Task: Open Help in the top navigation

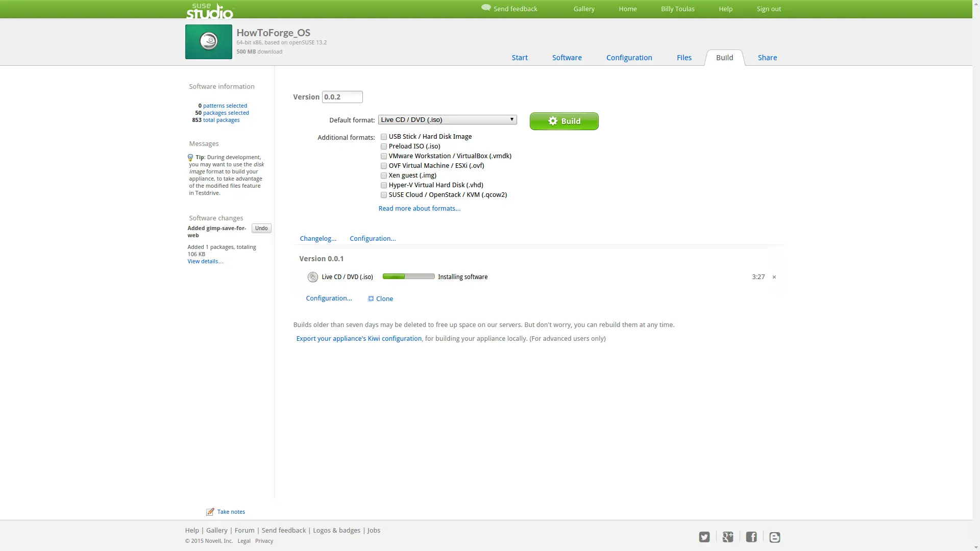Action: click(x=726, y=9)
